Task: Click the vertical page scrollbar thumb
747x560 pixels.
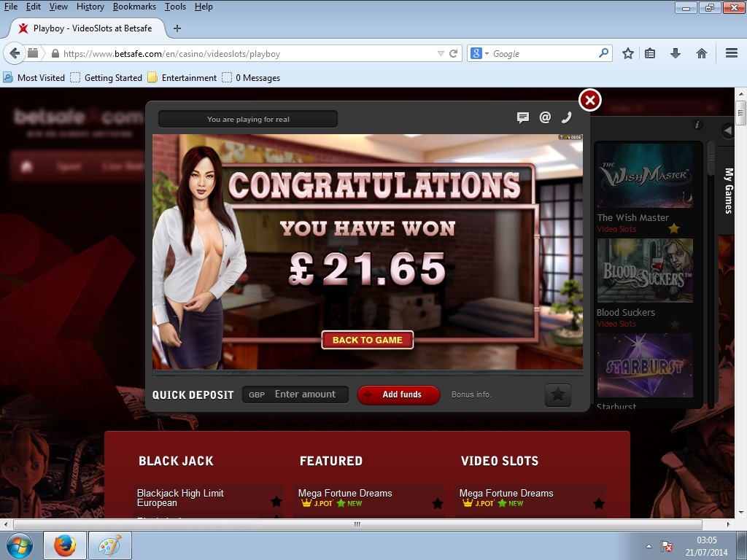Action: tap(740, 113)
